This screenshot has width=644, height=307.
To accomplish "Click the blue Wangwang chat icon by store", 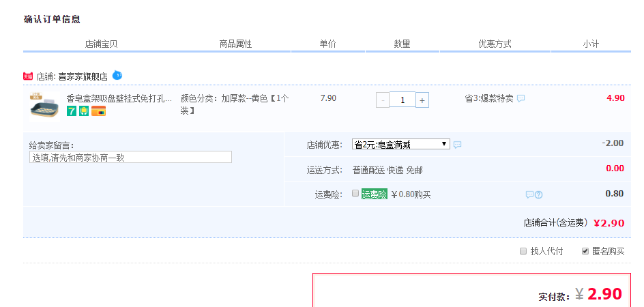I will click(x=117, y=75).
